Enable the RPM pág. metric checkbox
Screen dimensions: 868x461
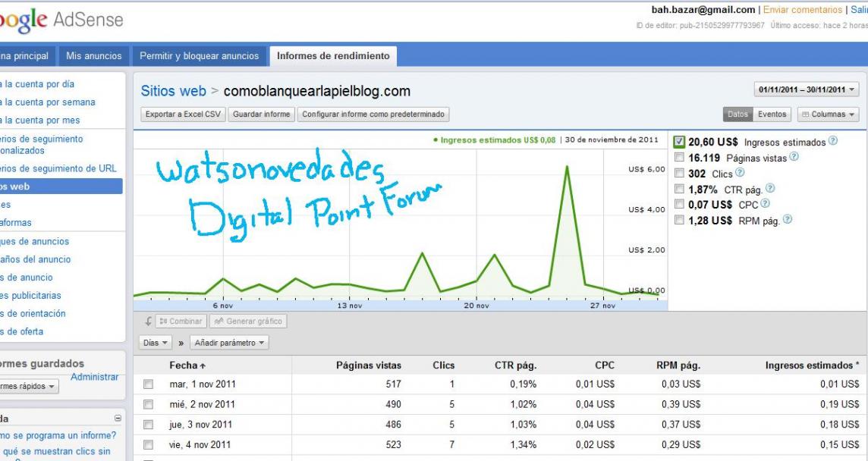coord(679,220)
